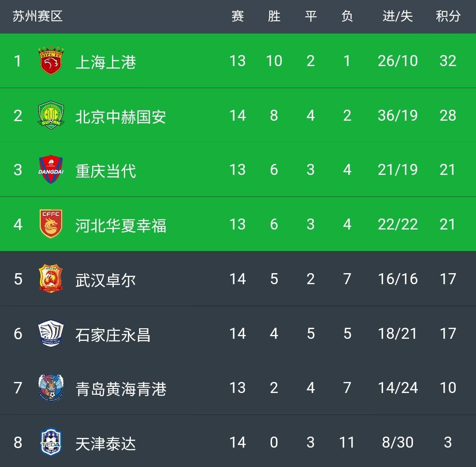Select the Hebei CFFC team crest
This screenshot has width=476, height=467.
(x=51, y=225)
